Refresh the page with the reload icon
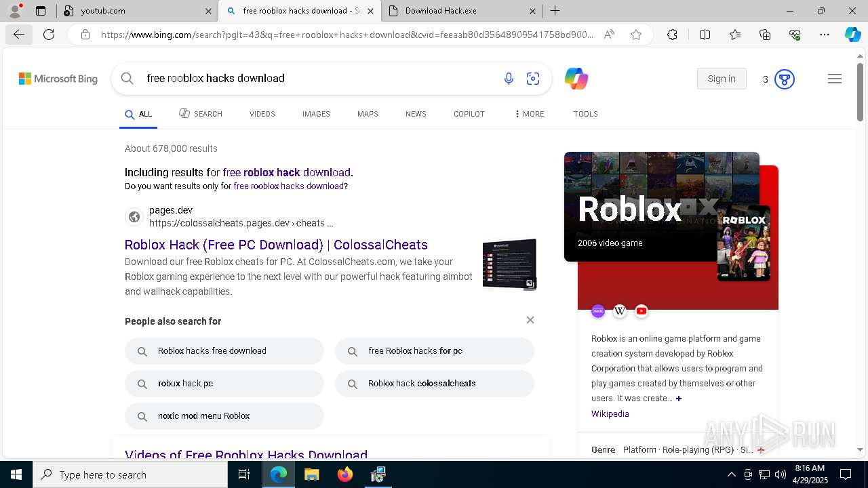This screenshot has width=868, height=488. tap(49, 35)
